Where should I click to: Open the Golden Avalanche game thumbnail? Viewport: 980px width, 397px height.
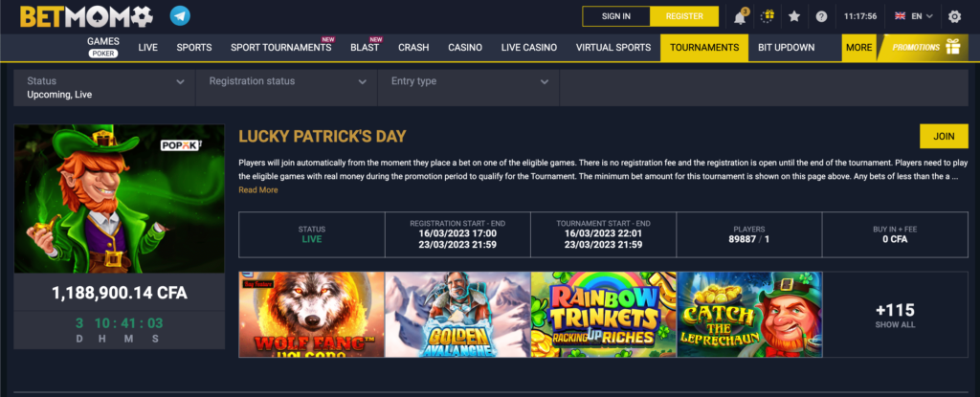coord(457,315)
